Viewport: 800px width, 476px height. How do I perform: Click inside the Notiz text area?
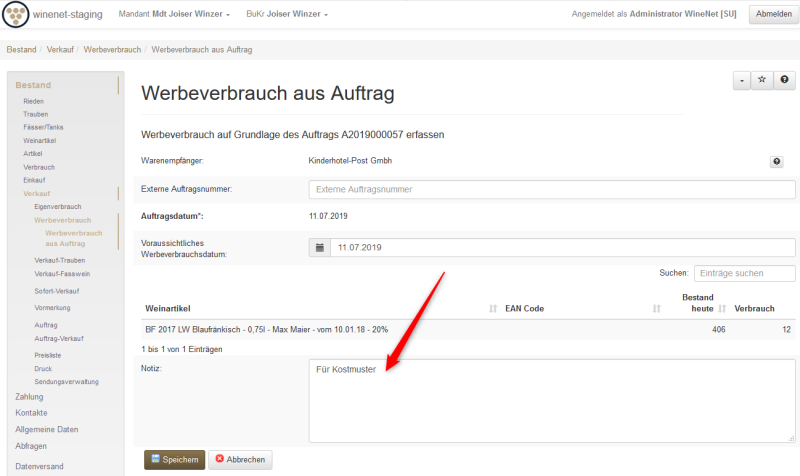click(552, 400)
